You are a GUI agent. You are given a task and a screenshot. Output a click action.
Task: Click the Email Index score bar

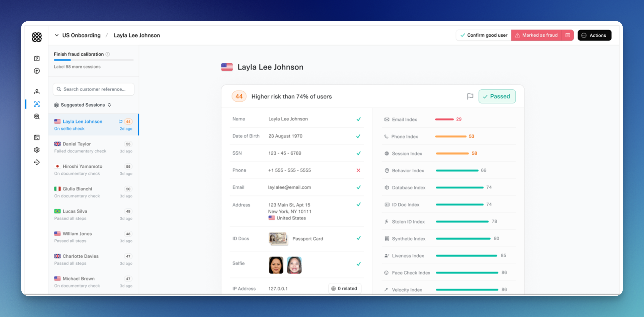coord(444,119)
